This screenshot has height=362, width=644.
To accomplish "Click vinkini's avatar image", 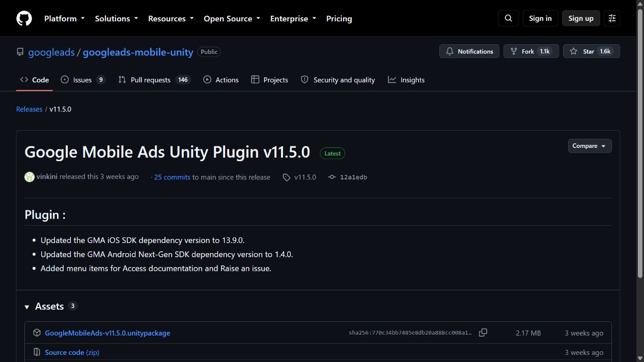I will coord(30,177).
